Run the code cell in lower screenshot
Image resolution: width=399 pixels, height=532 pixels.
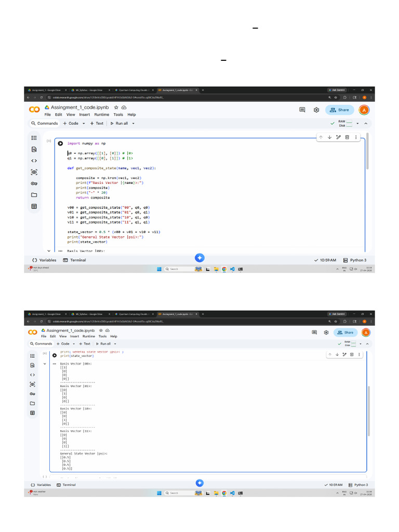coord(54,355)
